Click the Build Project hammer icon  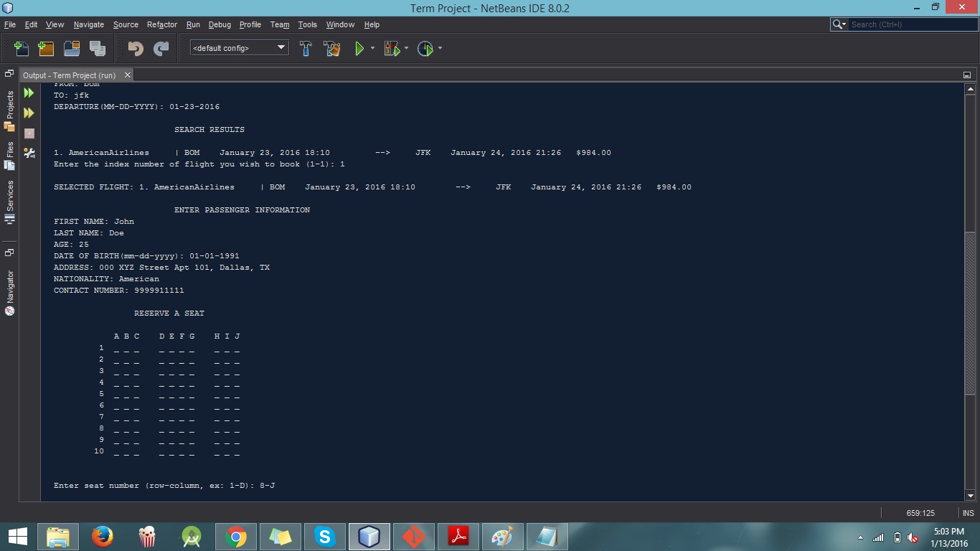pyautogui.click(x=306, y=48)
